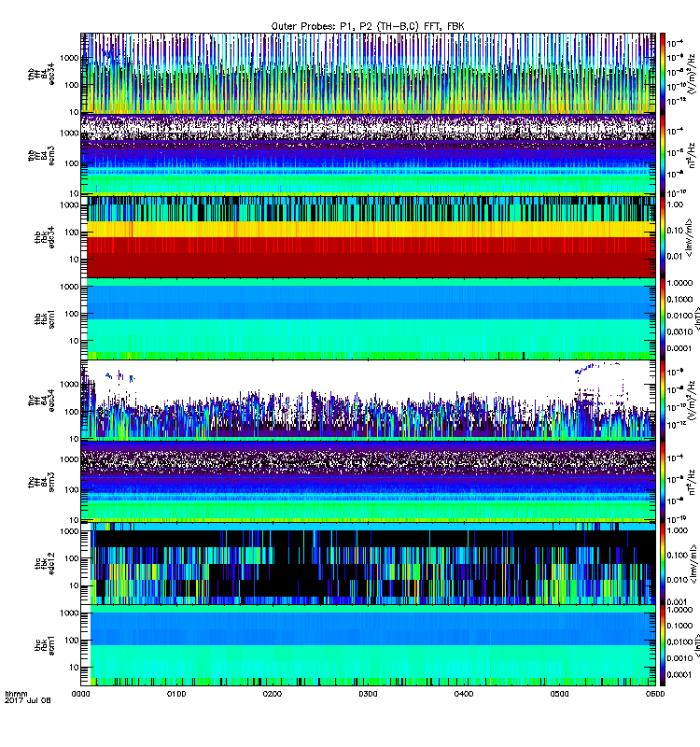The width and height of the screenshot is (700, 747).
Task: Click the thb scm3 spectrogram color bar
Action: tap(662, 155)
